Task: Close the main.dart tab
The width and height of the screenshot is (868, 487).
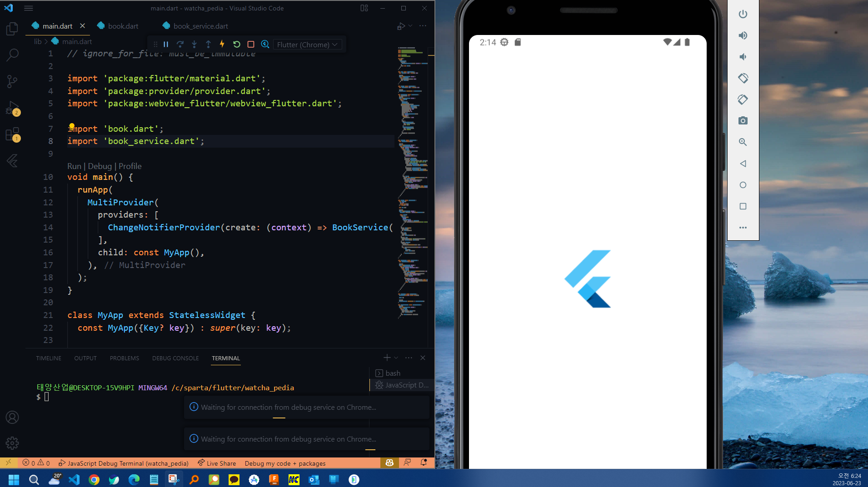Action: click(82, 26)
